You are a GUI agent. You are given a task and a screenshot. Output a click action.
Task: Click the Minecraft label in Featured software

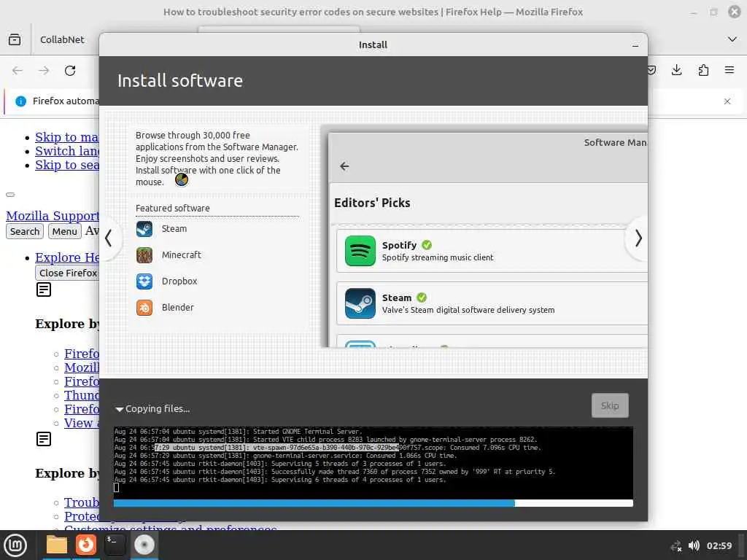click(x=181, y=254)
